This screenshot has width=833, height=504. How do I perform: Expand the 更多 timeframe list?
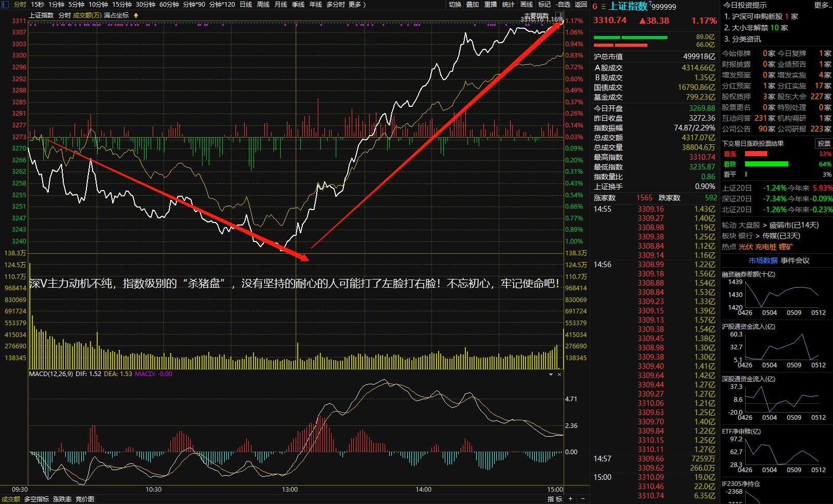click(x=357, y=5)
